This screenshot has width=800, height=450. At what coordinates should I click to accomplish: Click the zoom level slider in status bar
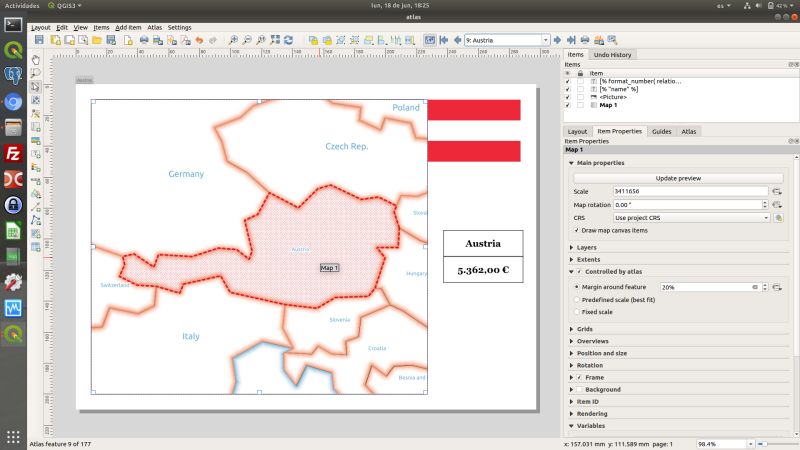778,444
